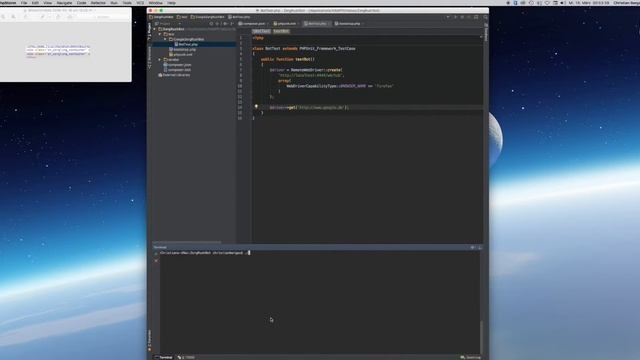Select External Libraries in project tree
Screen dimensions: 640x360
pyautogui.click(x=176, y=75)
